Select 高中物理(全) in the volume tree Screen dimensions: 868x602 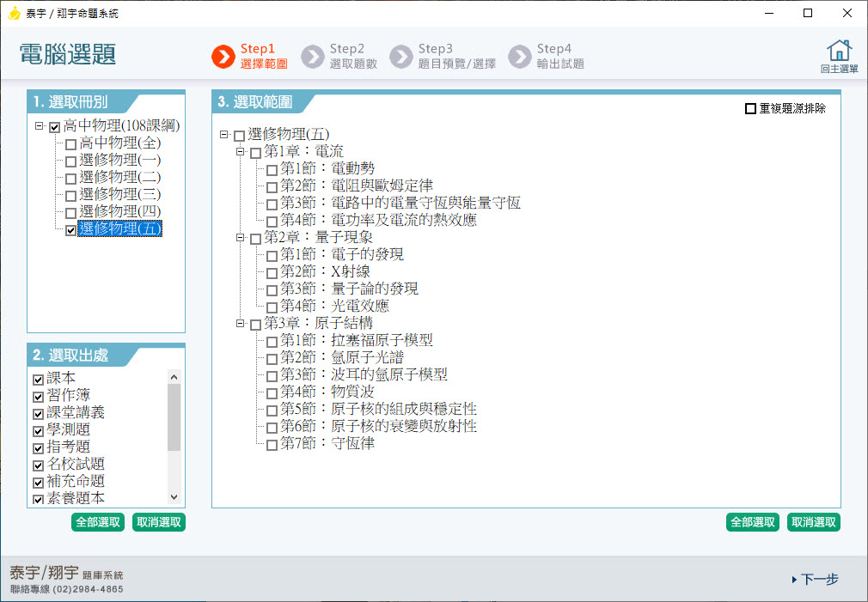119,143
